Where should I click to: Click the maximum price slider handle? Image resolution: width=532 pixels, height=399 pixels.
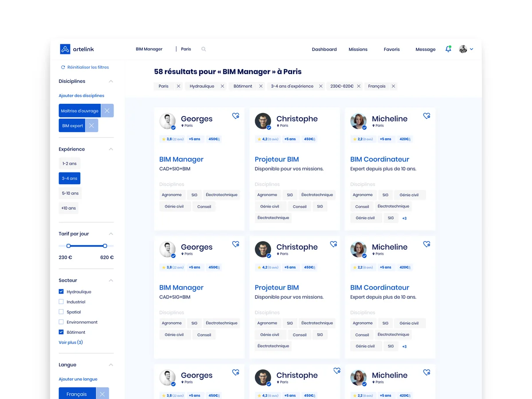click(105, 246)
